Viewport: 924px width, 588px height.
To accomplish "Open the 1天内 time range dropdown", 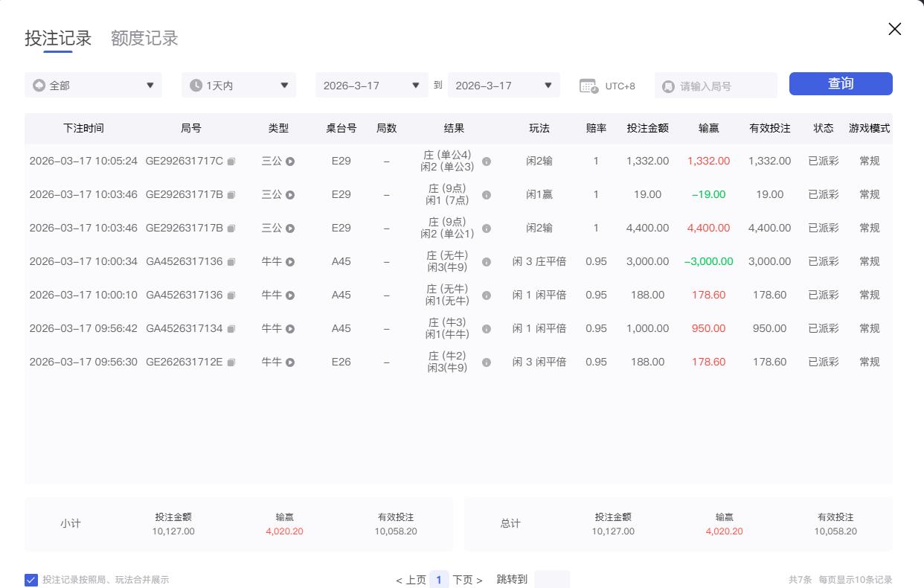I will coord(239,86).
